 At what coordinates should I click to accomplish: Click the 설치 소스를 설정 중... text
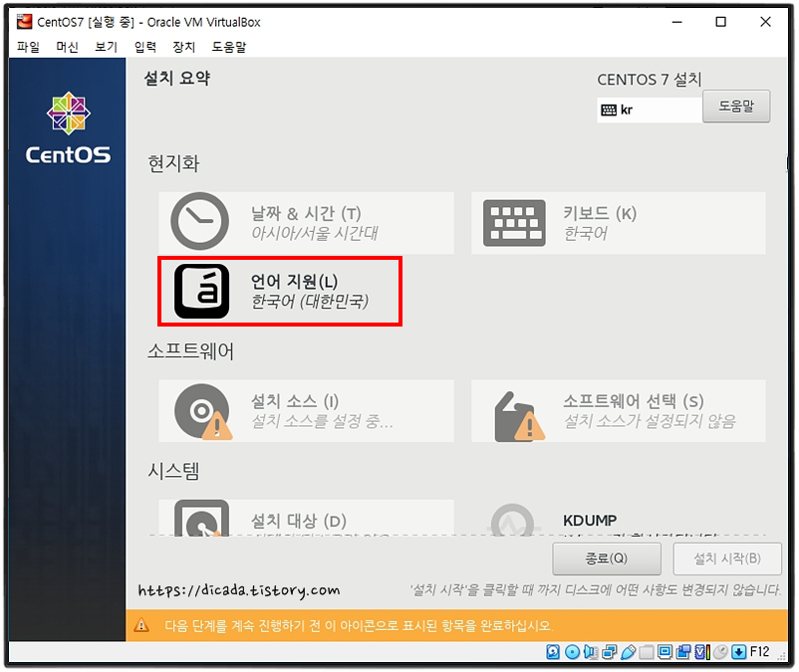(322, 421)
